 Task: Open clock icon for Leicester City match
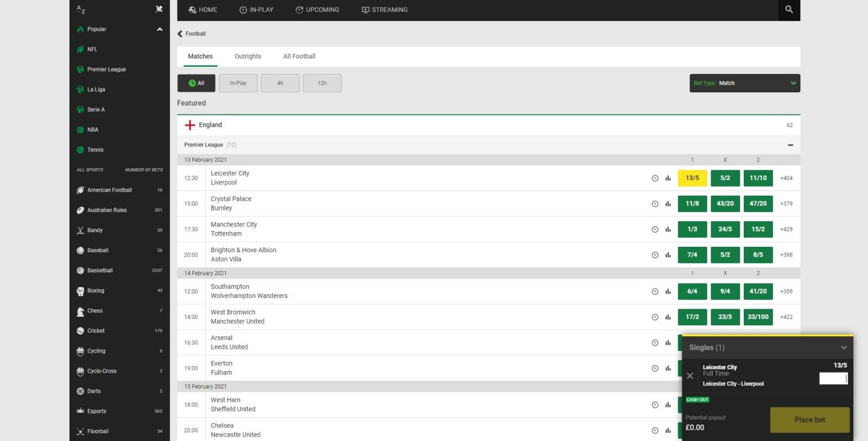coord(655,178)
